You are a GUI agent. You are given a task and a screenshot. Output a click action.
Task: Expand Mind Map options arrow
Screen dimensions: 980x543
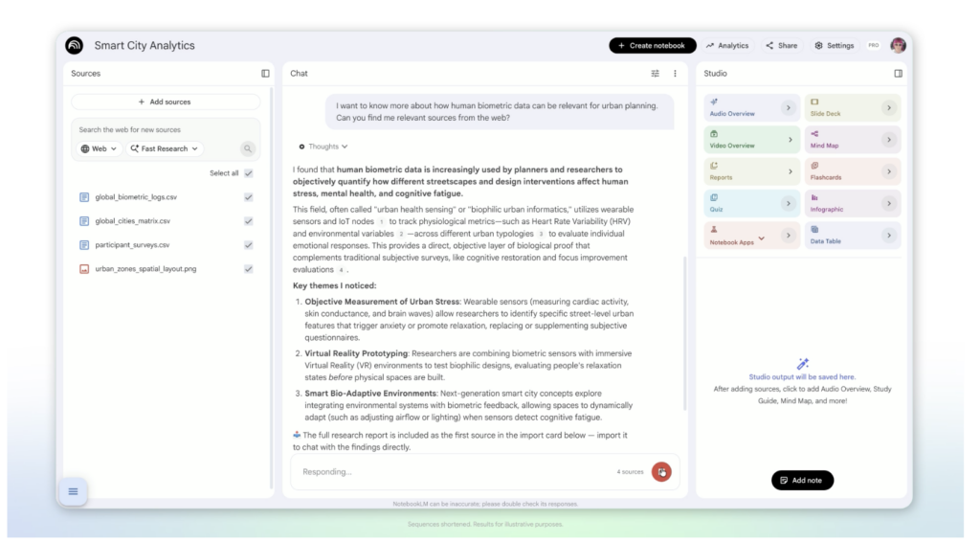889,140
